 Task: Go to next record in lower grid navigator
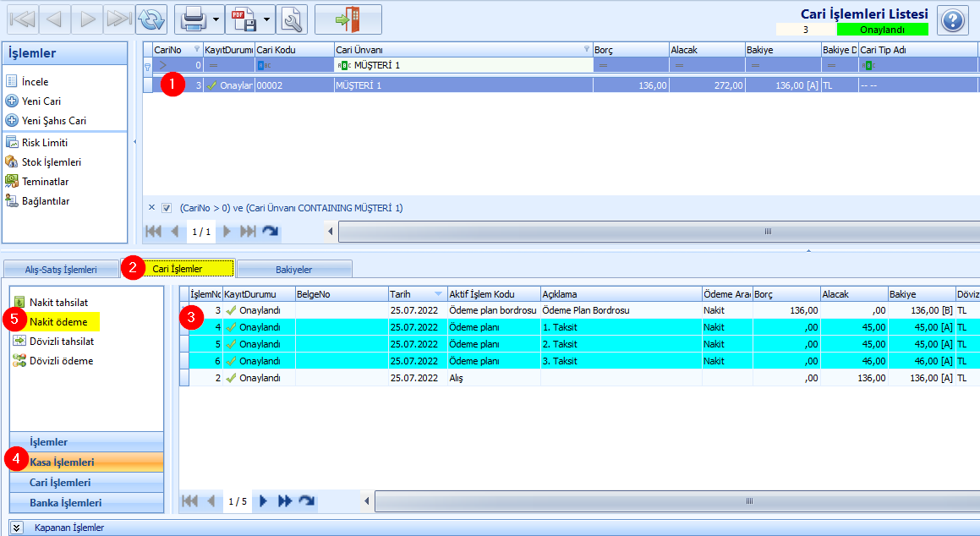coord(263,501)
